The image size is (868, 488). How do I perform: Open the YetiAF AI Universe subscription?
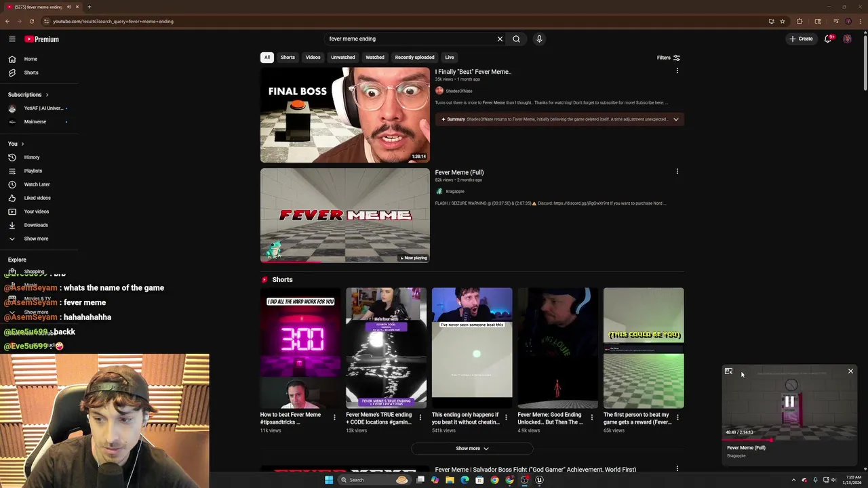pos(43,108)
